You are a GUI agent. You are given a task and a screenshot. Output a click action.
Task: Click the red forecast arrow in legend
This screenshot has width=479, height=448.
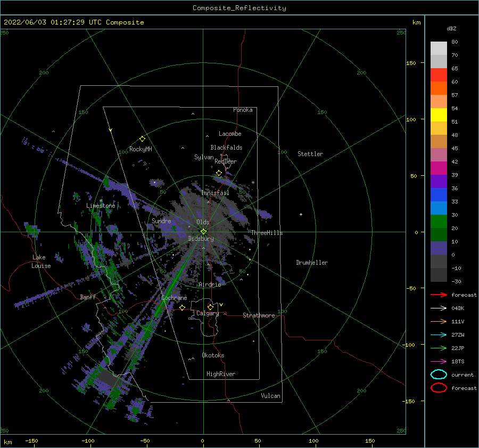pos(439,295)
